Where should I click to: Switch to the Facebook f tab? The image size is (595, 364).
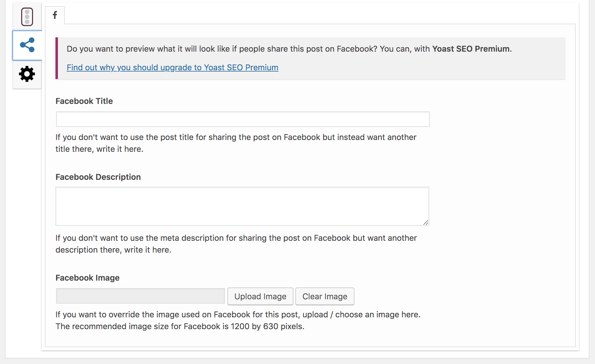click(x=55, y=15)
